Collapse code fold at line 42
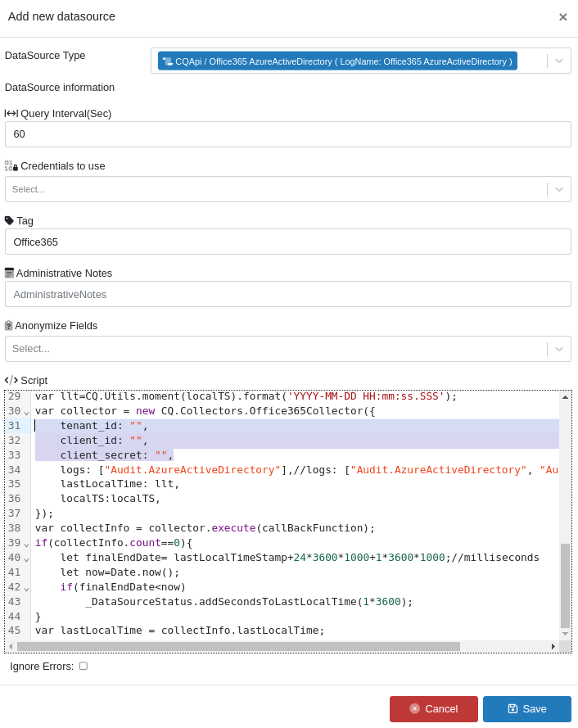This screenshot has width=578, height=728. click(26, 589)
